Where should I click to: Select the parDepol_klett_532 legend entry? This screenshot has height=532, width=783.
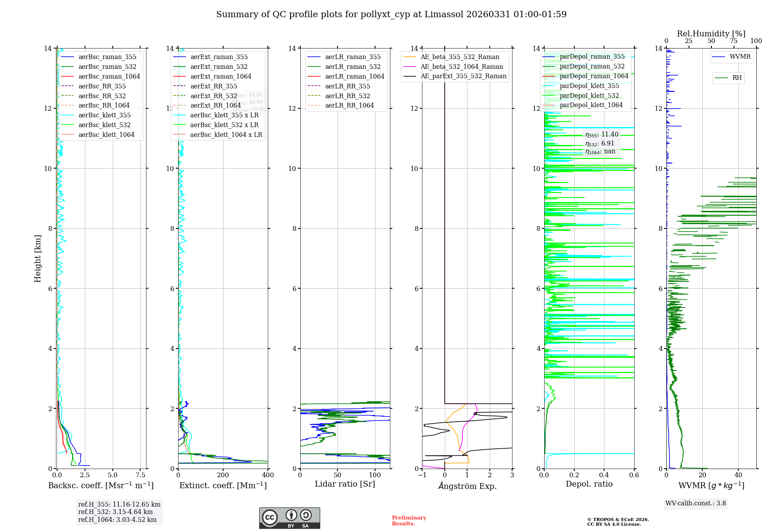click(x=589, y=96)
